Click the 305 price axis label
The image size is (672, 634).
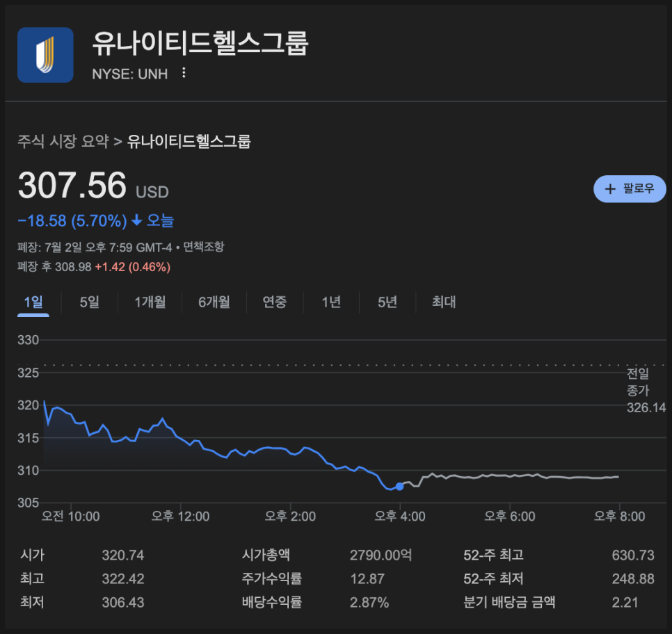point(29,503)
